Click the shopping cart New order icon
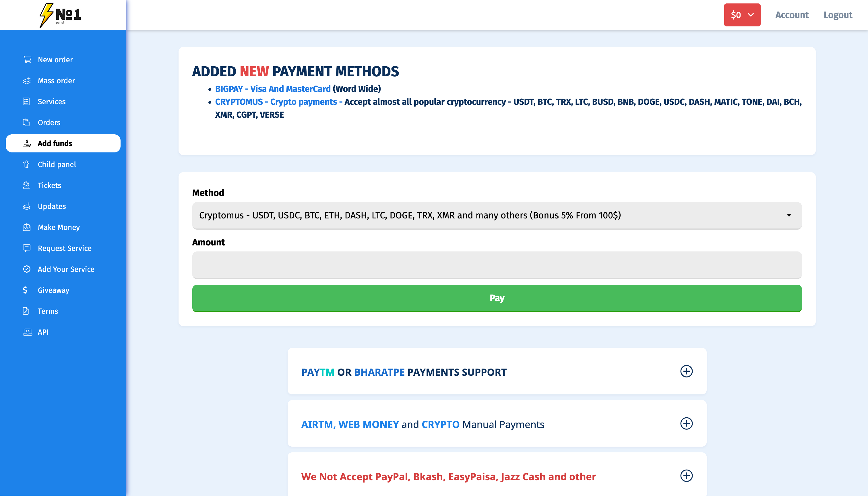The width and height of the screenshot is (868, 496). click(27, 60)
